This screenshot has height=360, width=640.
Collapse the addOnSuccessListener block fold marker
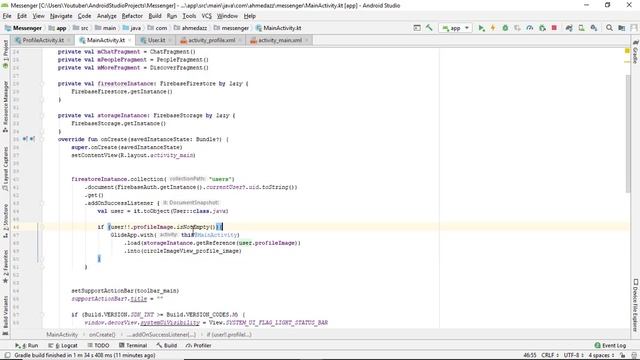coord(42,203)
